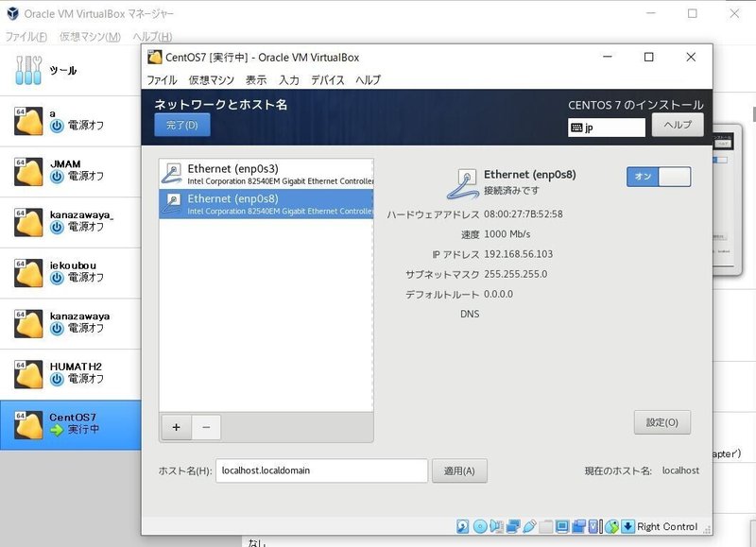Click the optical drive status icon
The width and height of the screenshot is (756, 547).
[x=480, y=526]
